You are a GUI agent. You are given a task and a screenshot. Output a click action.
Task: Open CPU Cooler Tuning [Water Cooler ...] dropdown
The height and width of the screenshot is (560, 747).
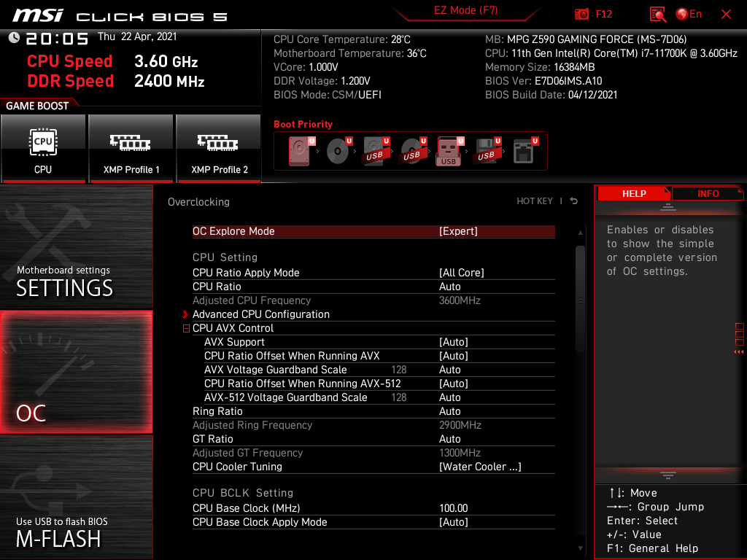pos(373,467)
